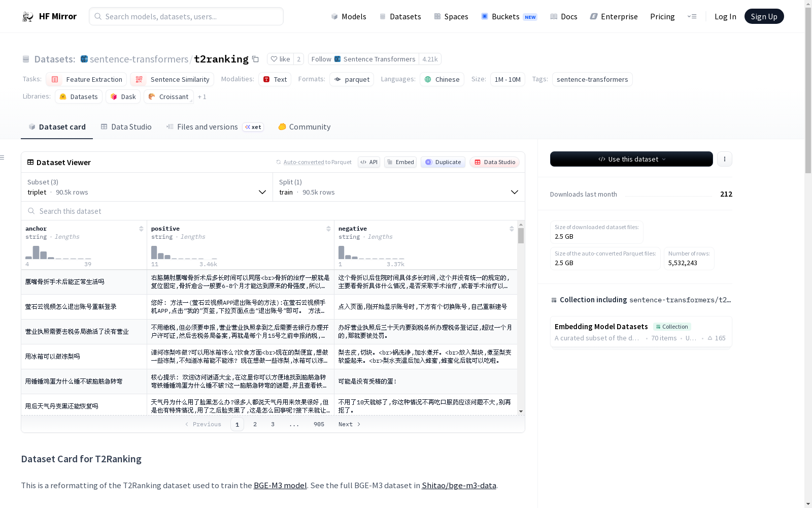Switch to the Dataset card tab
The height and width of the screenshot is (508, 812).
pyautogui.click(x=57, y=127)
